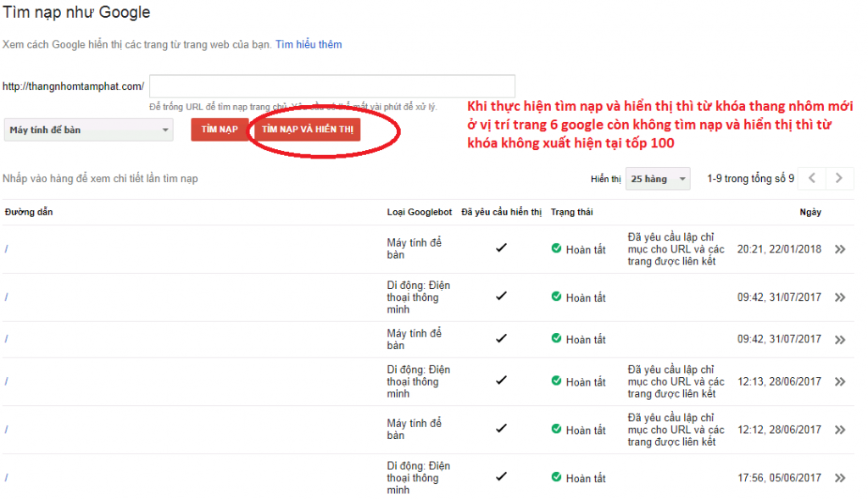868x500 pixels.
Task: Click green status icon in desktop 09:42, 31/07/2017 row
Action: 556,338
